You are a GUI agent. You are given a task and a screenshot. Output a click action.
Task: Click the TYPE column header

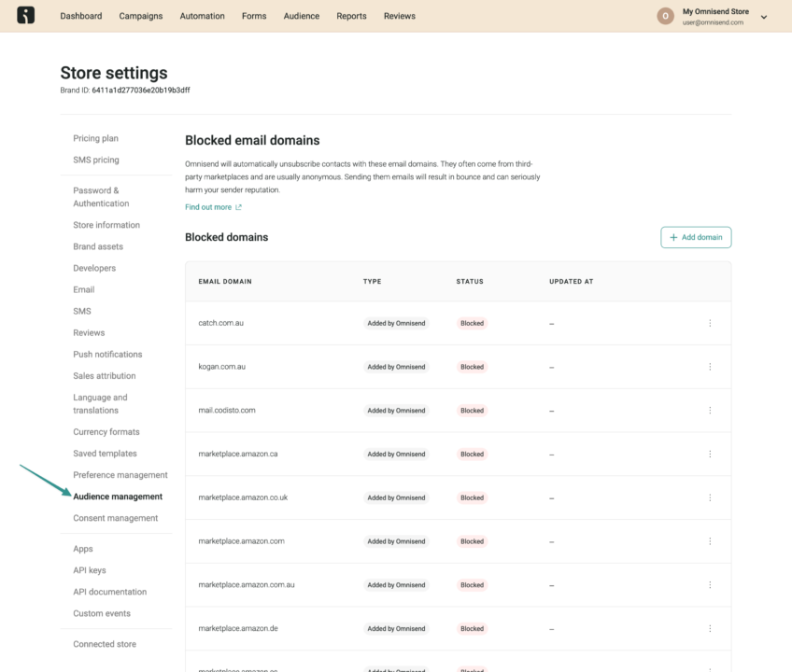click(x=373, y=282)
